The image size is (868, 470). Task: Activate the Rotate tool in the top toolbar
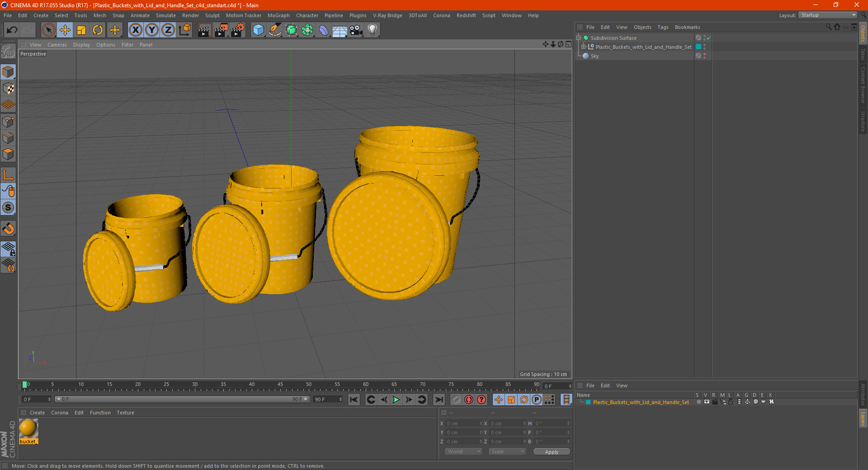[x=98, y=30]
